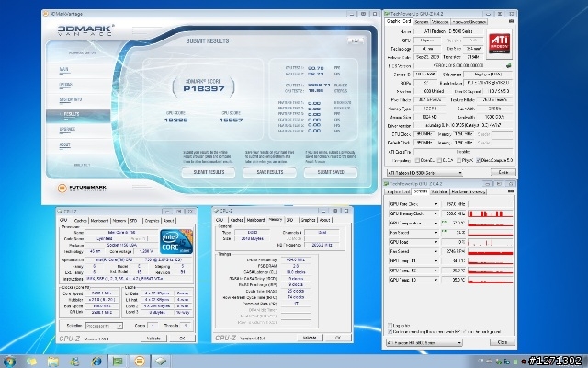Click the camera screenshot icon in GPU-Z Graphics Card window

coord(512,22)
